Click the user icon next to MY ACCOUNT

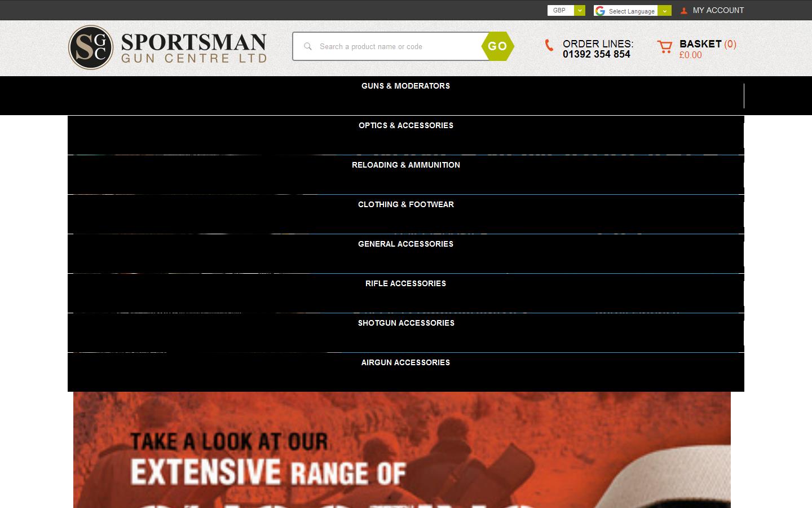pyautogui.click(x=683, y=10)
